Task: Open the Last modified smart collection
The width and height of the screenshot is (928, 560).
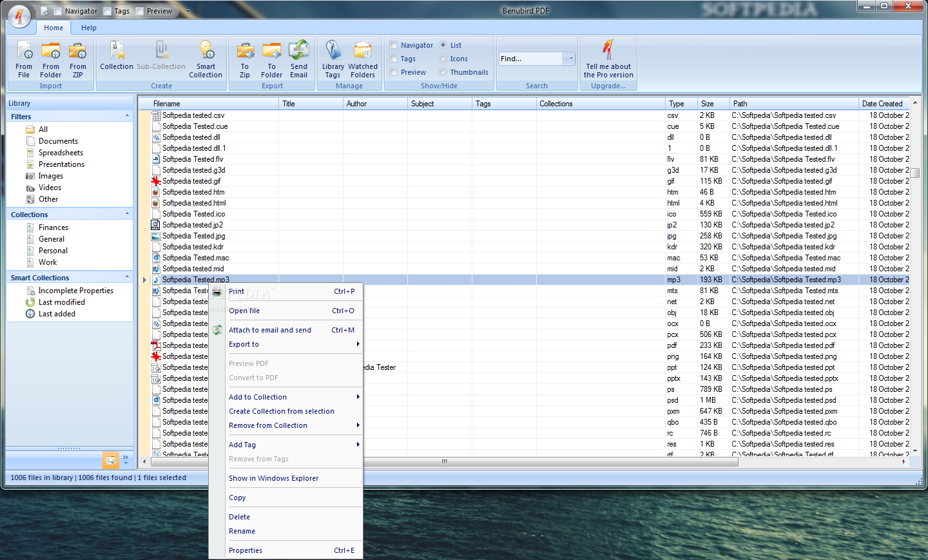Action: coord(61,302)
